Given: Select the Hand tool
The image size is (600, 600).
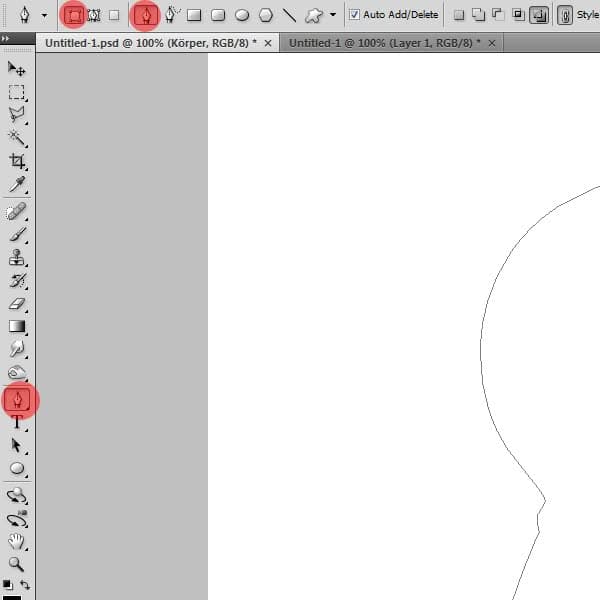Looking at the screenshot, I should tap(16, 541).
